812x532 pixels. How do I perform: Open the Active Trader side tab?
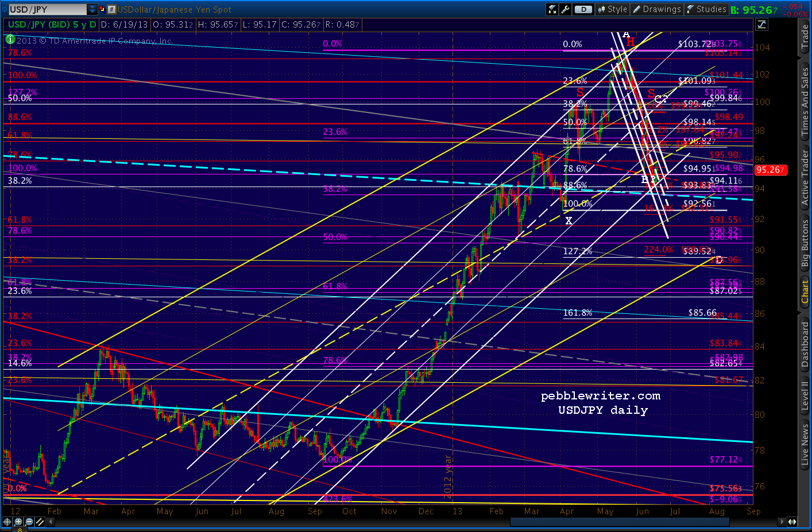click(x=805, y=178)
